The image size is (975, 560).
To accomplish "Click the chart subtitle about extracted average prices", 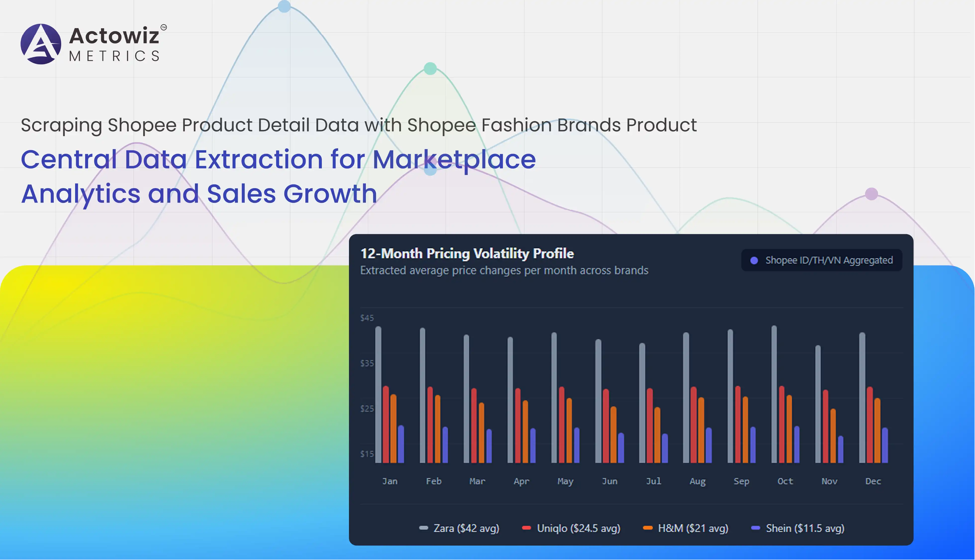I will [504, 271].
